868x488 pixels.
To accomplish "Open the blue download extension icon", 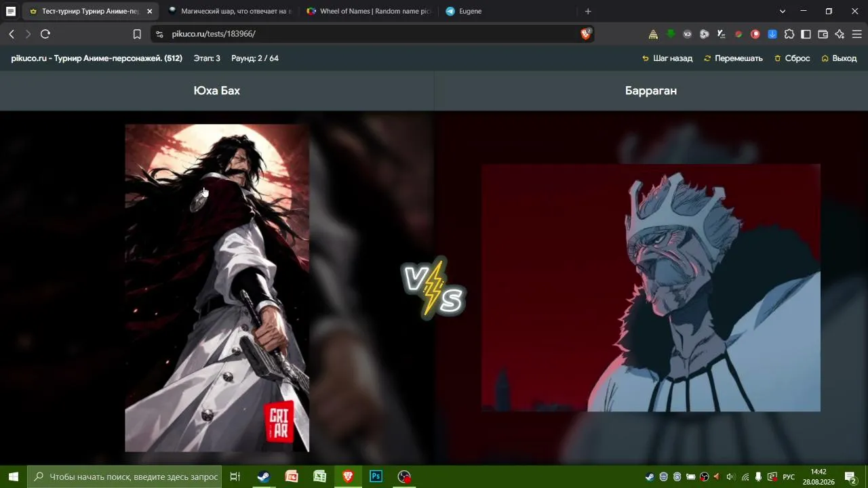I will (772, 34).
